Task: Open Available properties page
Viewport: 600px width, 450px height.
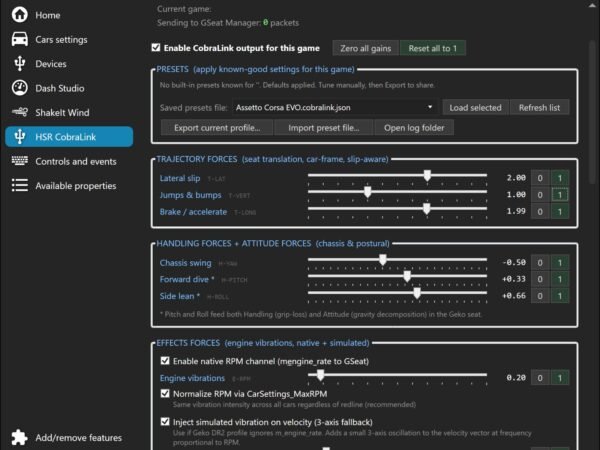Action: click(x=76, y=186)
